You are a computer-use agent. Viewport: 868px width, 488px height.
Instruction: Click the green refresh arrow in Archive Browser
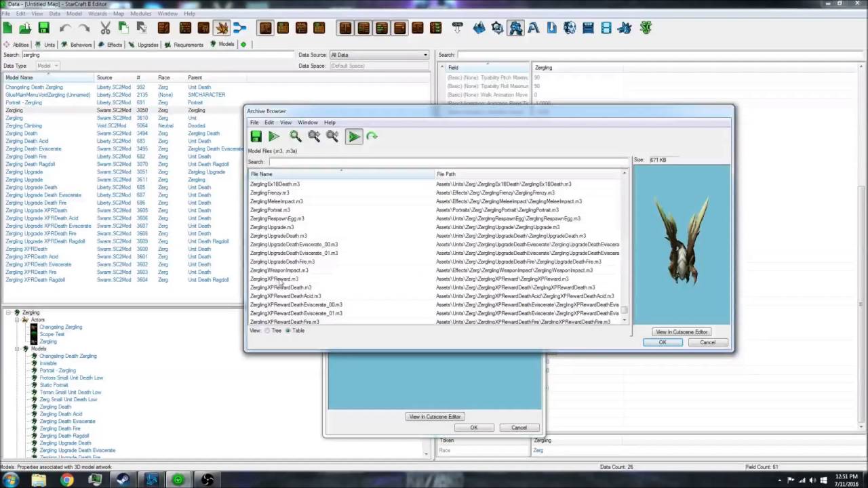click(x=372, y=136)
